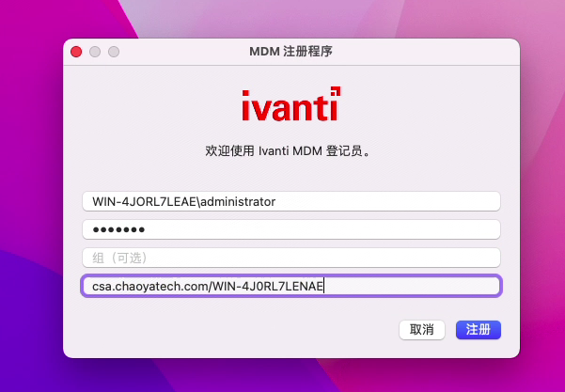
Task: Select the 组（可选）group input field
Action: point(291,258)
